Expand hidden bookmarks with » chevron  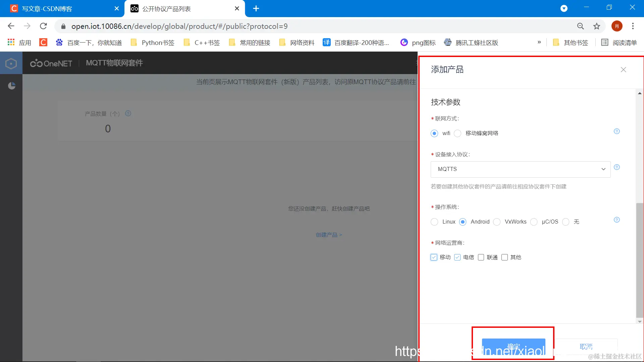point(539,42)
